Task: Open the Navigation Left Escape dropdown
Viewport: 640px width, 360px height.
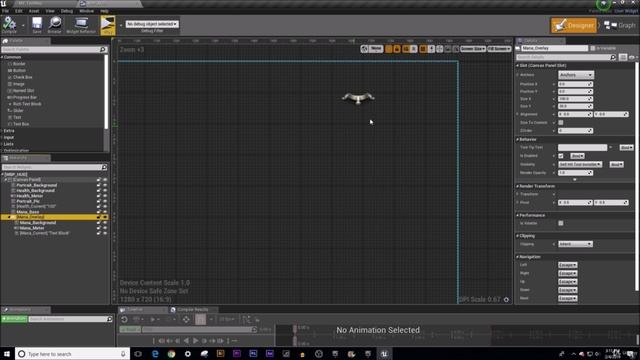Action: click(567, 265)
